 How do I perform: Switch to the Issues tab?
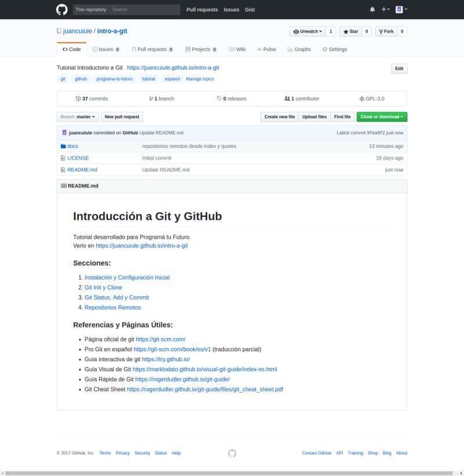[x=106, y=49]
